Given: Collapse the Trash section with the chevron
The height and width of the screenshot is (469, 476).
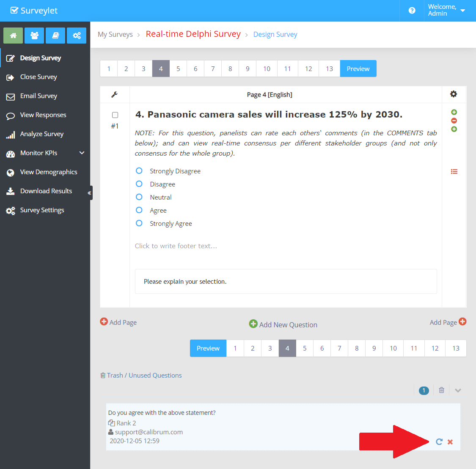Looking at the screenshot, I should 458,390.
